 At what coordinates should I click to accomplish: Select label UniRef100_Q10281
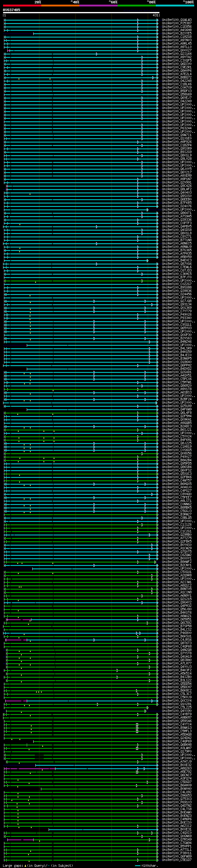coord(177,704)
